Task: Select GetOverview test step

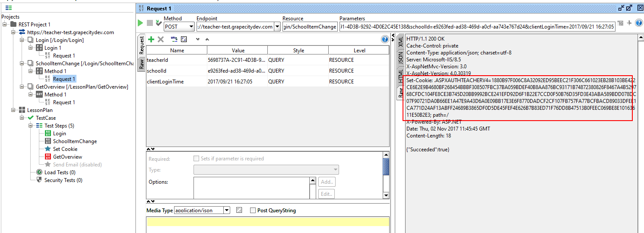Action: 67,157
